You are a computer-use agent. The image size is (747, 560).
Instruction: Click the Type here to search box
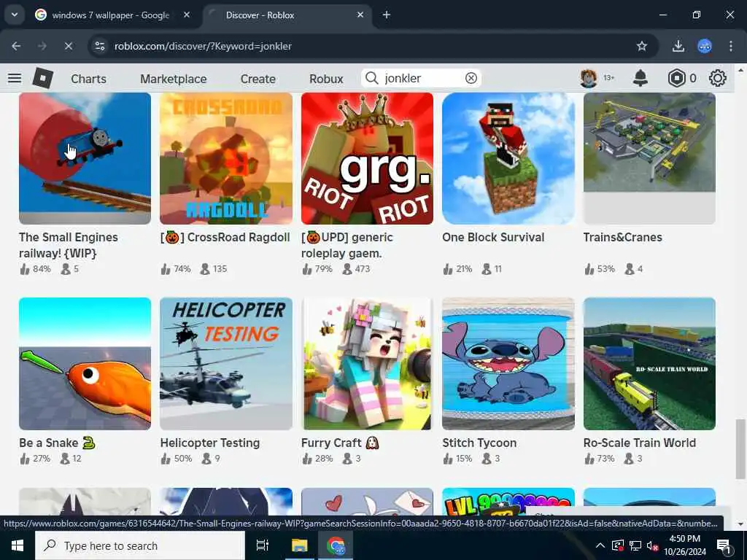coord(139,545)
